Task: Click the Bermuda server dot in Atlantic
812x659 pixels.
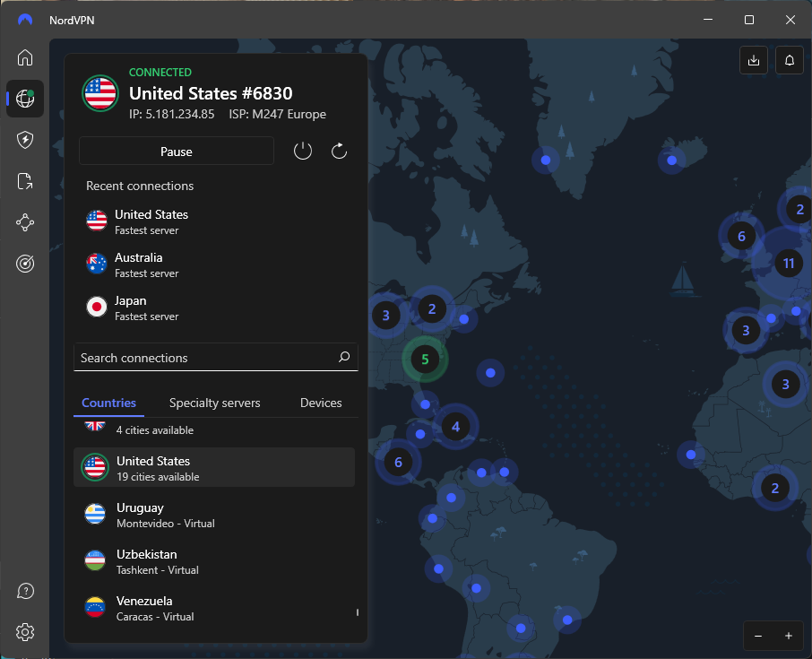Action: point(490,372)
